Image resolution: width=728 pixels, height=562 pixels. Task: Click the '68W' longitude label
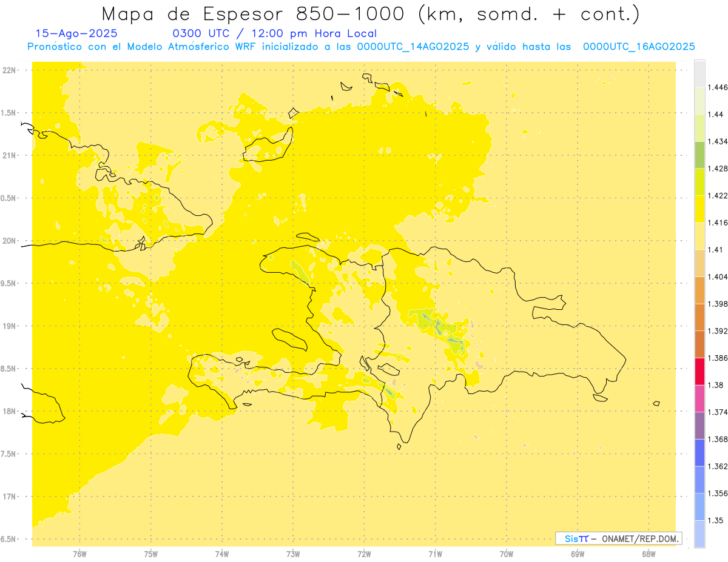tap(649, 554)
